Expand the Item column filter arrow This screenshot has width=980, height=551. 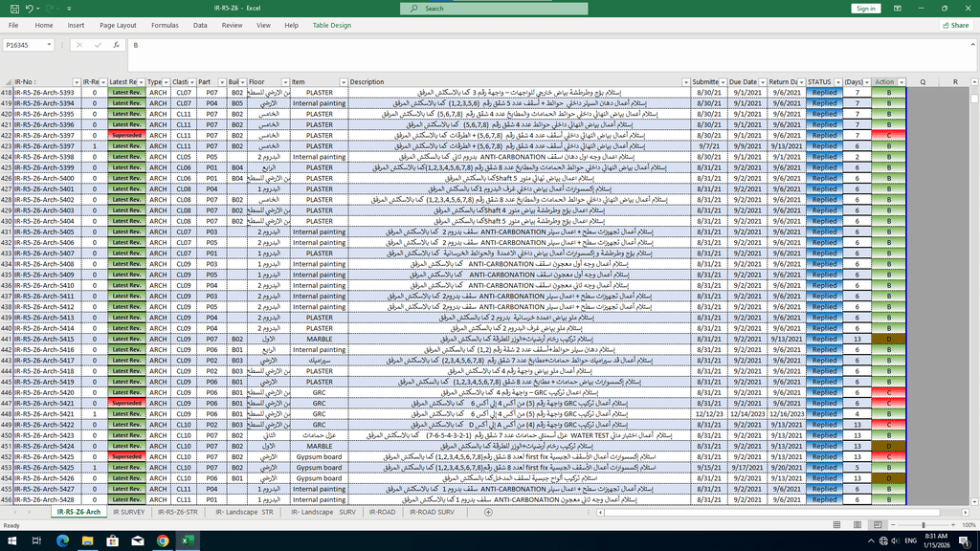(343, 82)
